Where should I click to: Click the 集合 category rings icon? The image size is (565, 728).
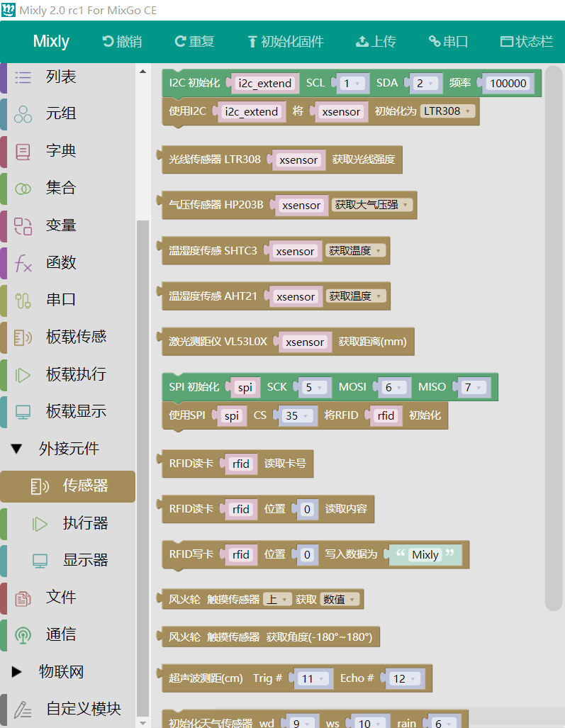click(x=23, y=189)
